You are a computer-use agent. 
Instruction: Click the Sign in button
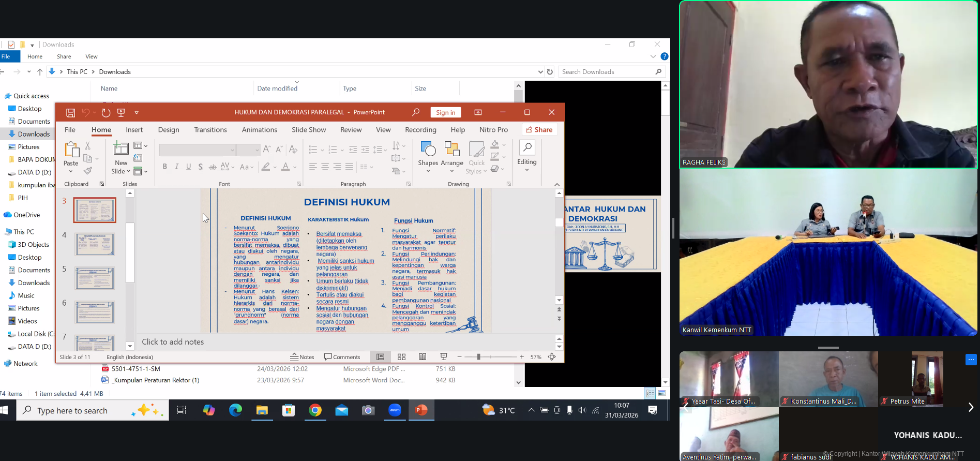[x=445, y=113]
